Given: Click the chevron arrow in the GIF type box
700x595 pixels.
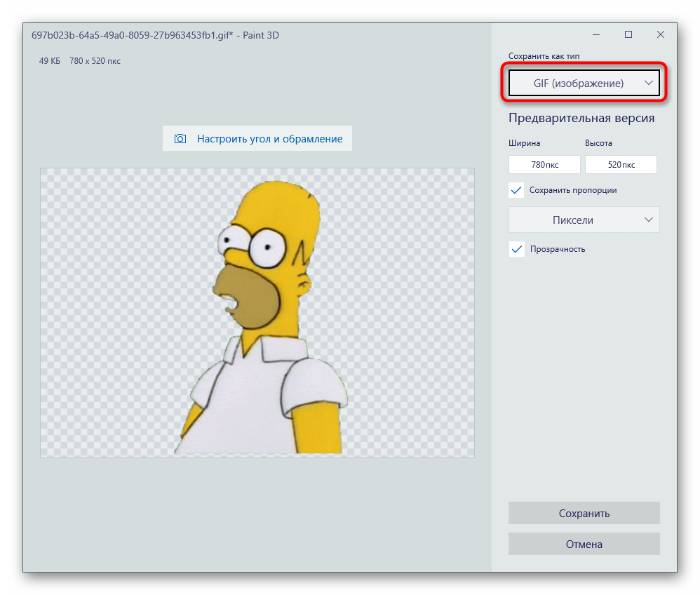Looking at the screenshot, I should coord(648,83).
